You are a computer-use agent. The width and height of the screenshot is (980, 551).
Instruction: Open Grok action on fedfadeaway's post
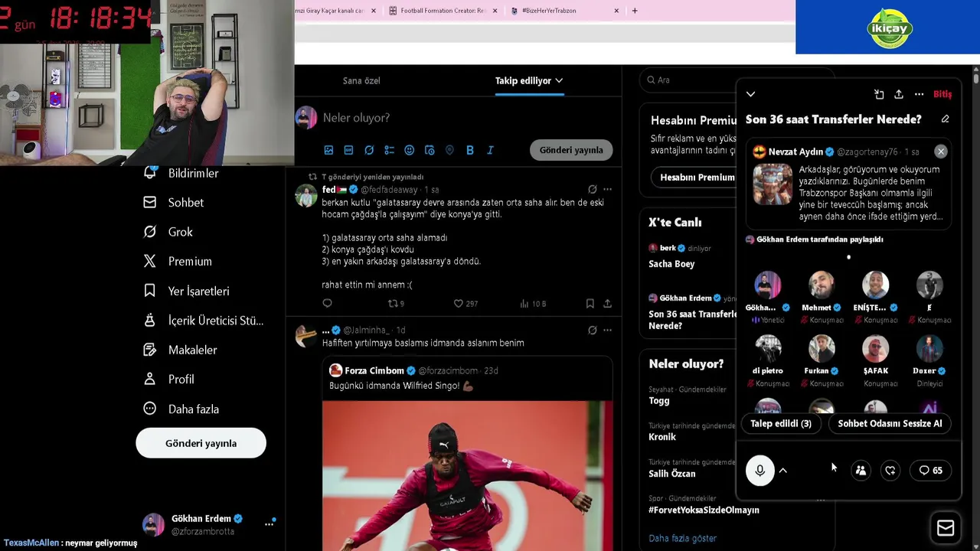tap(592, 189)
